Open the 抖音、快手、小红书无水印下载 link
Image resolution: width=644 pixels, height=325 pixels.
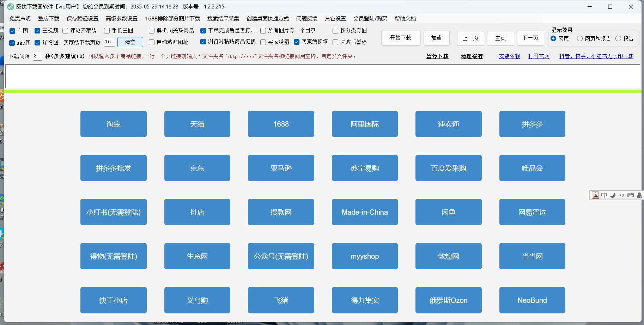(596, 56)
